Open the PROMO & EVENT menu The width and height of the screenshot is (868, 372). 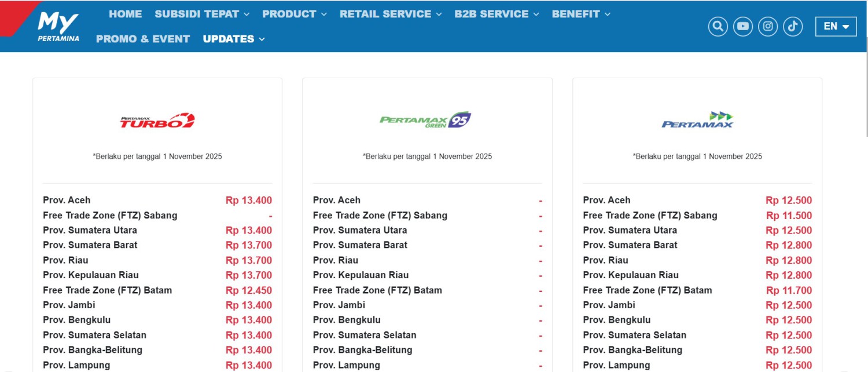(x=142, y=39)
